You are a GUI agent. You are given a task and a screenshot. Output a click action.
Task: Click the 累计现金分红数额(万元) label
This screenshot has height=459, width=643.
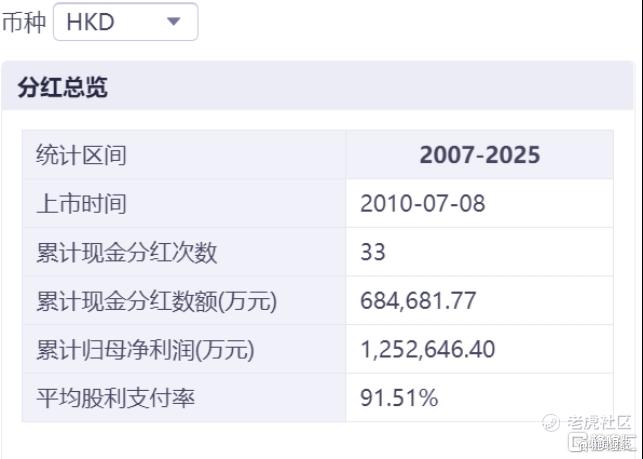[156, 301]
